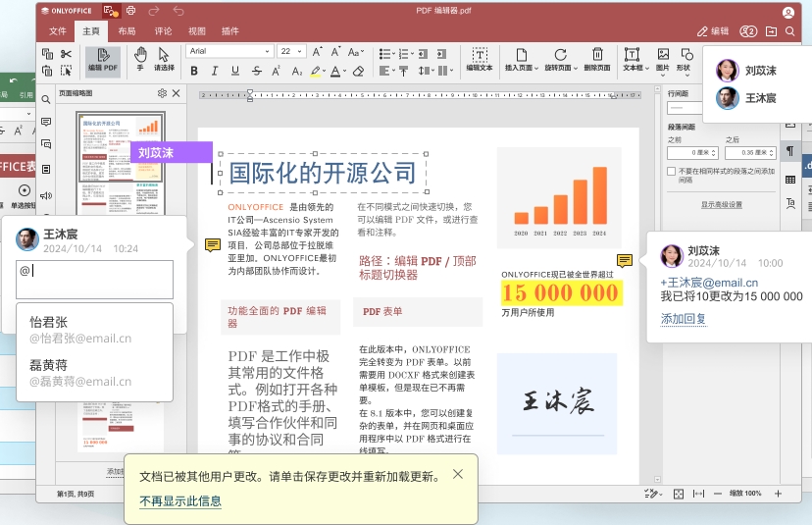This screenshot has width=812, height=525.
Task: Open the 文本框 dropdown
Action: [x=635, y=60]
